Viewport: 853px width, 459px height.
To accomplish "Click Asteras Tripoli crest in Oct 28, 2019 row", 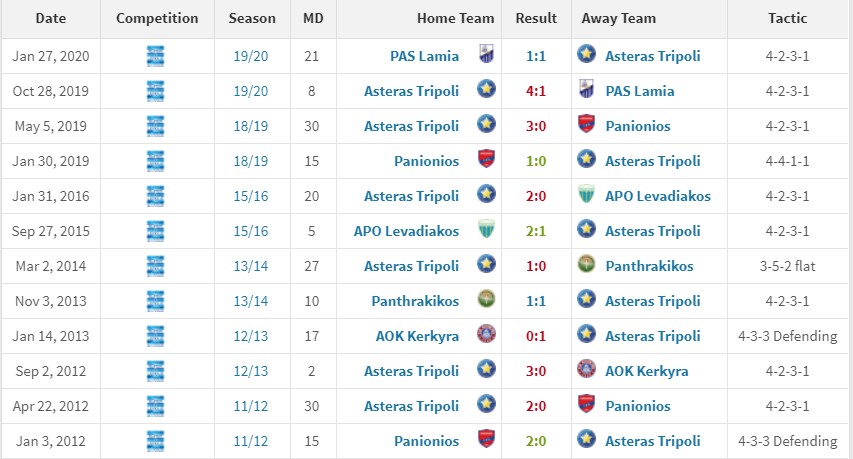I will tap(485, 91).
